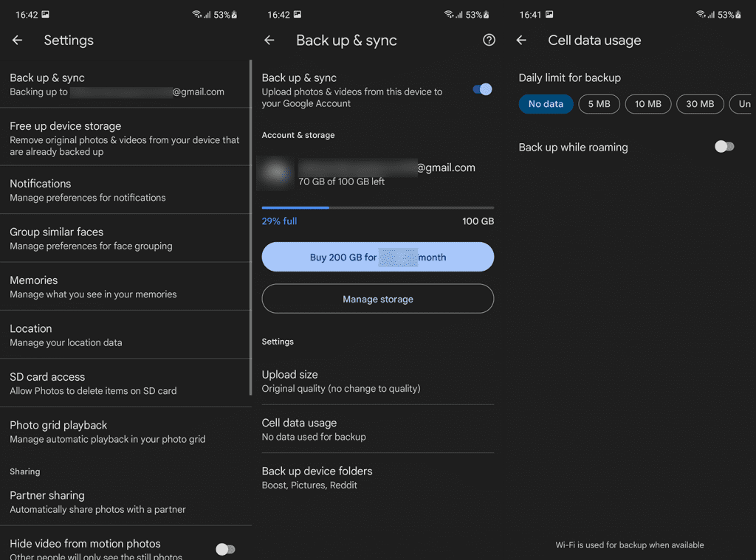Select the No data daily limit
Viewport: 756px width, 560px height.
coord(546,104)
